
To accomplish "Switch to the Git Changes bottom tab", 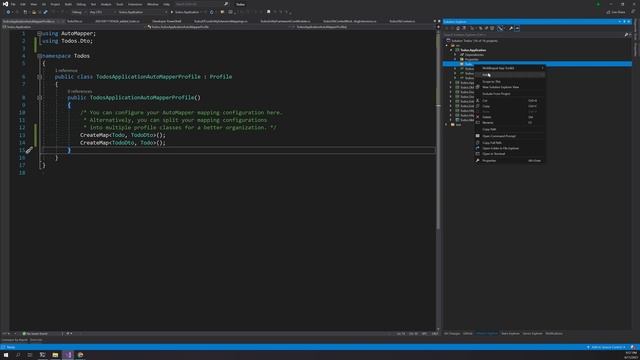I will (x=452, y=333).
